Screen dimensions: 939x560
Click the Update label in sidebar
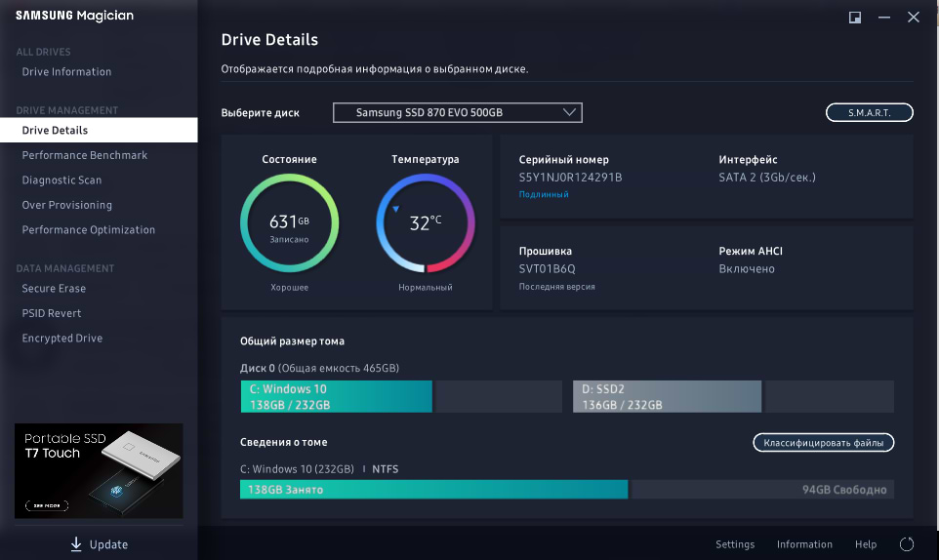coord(108,544)
